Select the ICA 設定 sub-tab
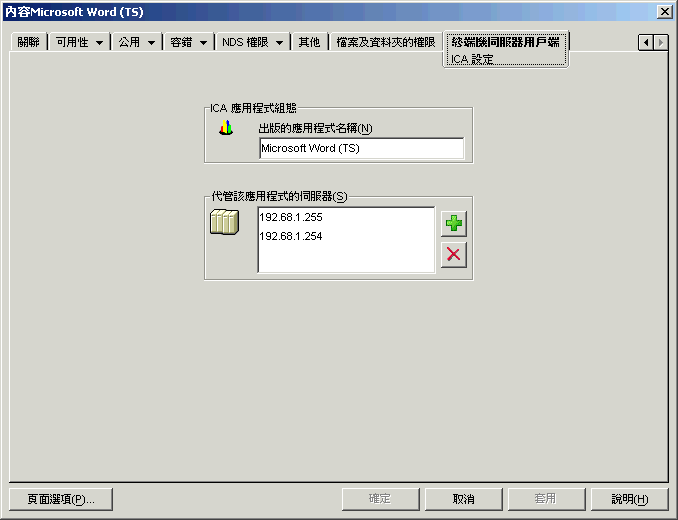This screenshot has height=520, width=678. (x=472, y=59)
